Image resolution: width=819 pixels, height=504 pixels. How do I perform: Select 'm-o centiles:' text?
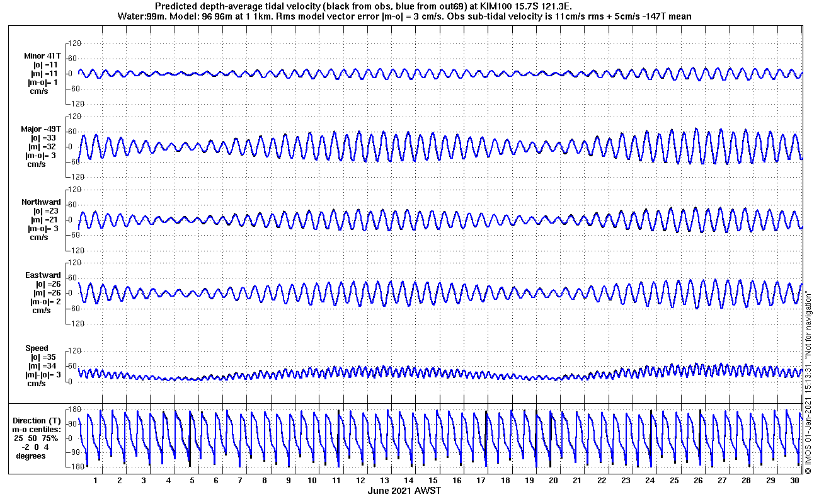38,429
